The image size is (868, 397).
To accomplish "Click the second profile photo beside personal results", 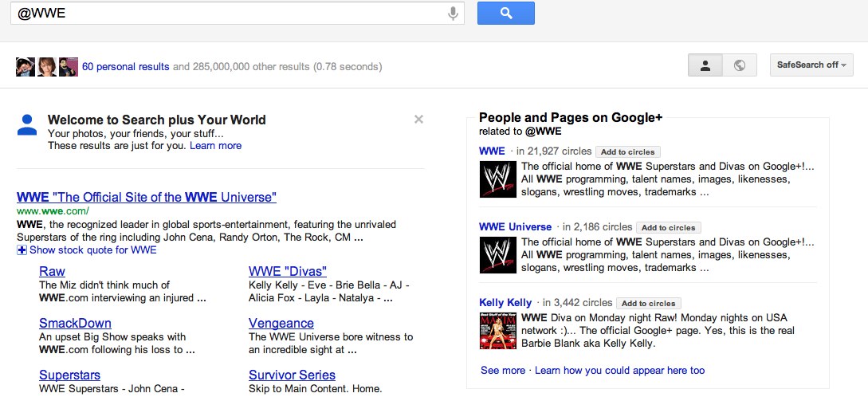I will (47, 66).
